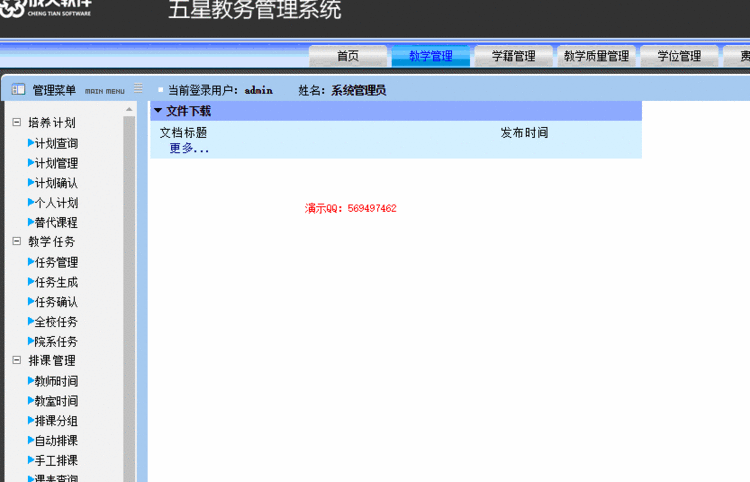Click the 教学任务 group label
750x482 pixels.
[x=52, y=241]
